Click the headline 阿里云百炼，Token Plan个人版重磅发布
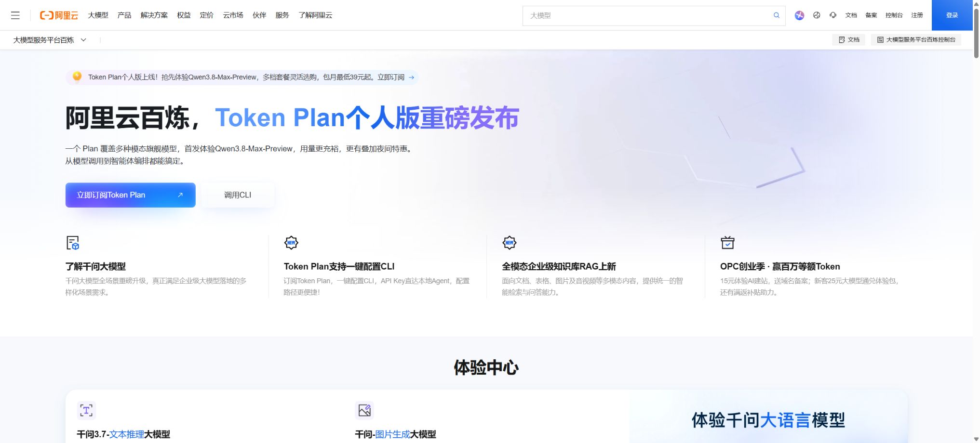Viewport: 980px width, 443px height. click(x=292, y=118)
